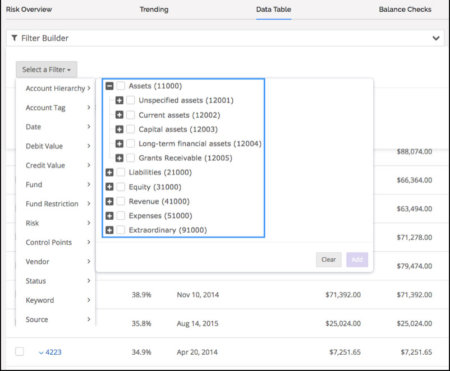Check the Current assets (12002) checkbox
The image size is (450, 371).
click(x=131, y=115)
